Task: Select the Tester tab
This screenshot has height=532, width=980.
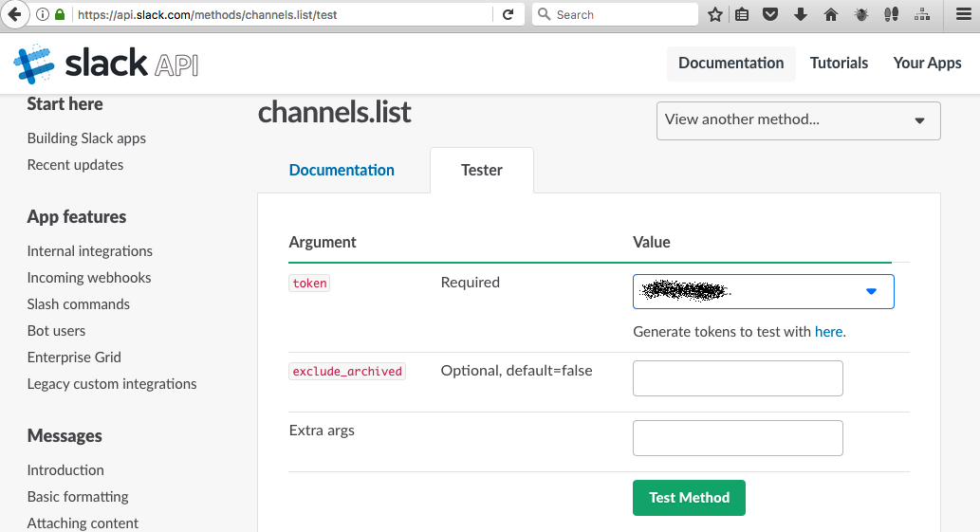Action: (x=481, y=170)
